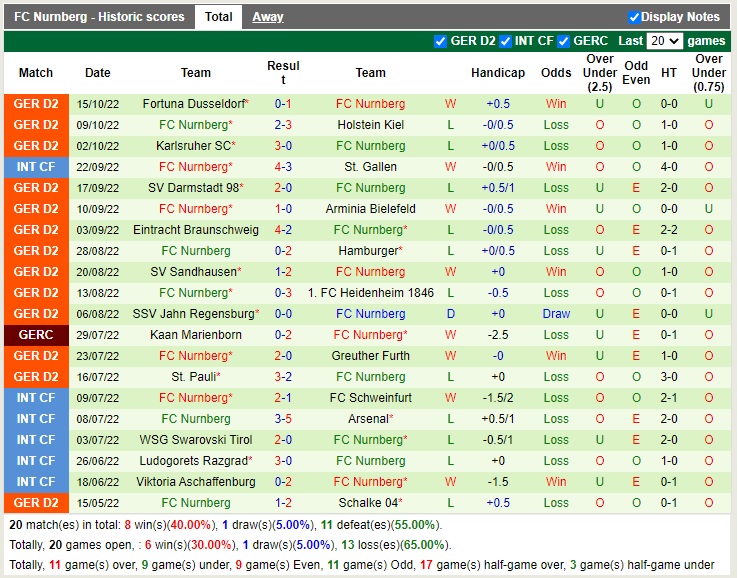Click the date 13/08/22
Screen dimensions: 738x578
pyautogui.click(x=97, y=293)
